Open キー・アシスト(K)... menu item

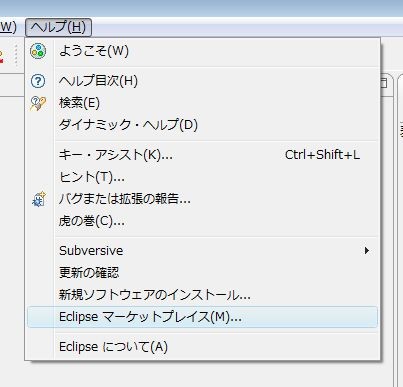203,155
